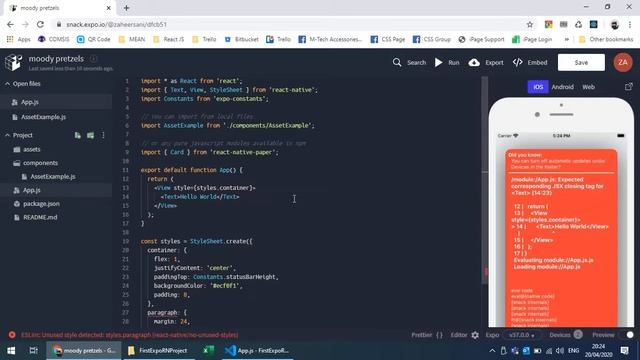The image size is (640, 360).
Task: Click the editor vertical scrollbar
Action: click(x=484, y=180)
